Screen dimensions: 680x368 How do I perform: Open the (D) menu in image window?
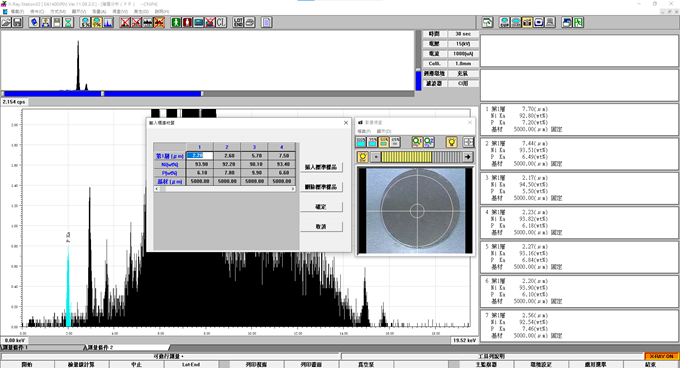(x=384, y=131)
